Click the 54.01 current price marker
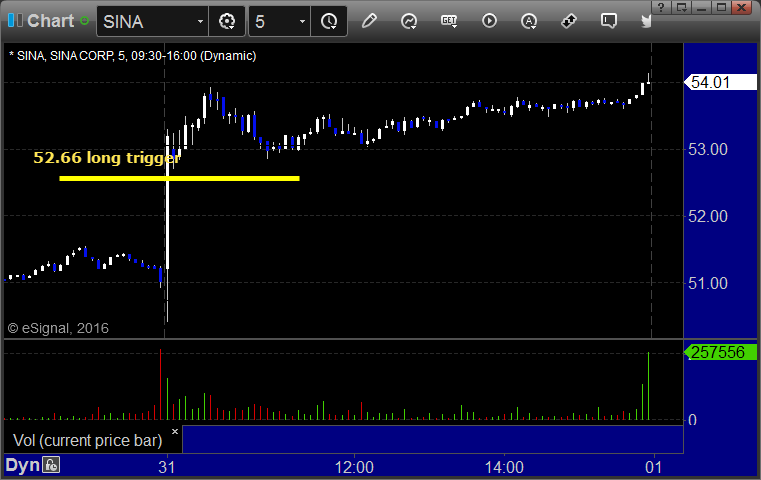The width and height of the screenshot is (761, 480). (x=720, y=82)
